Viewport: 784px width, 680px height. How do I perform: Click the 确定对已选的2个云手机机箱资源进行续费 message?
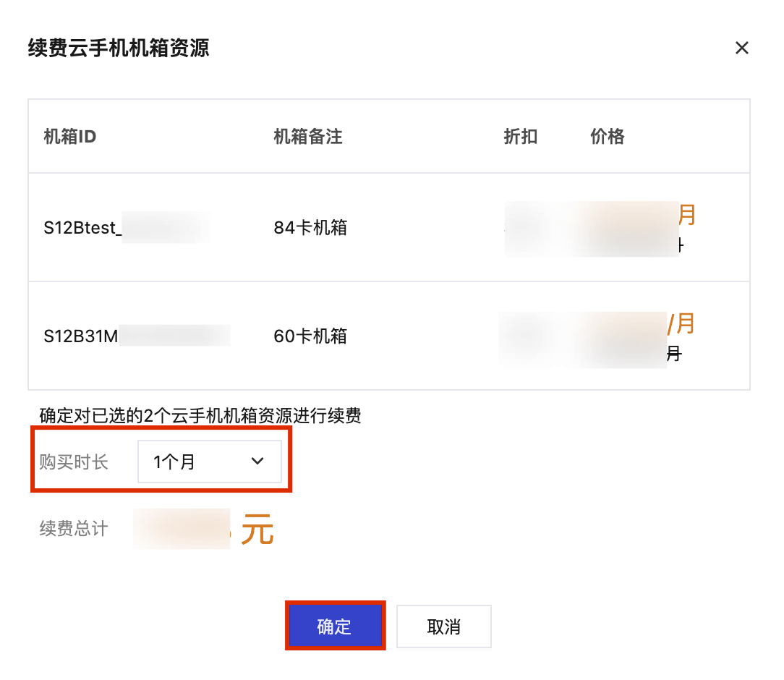click(200, 415)
